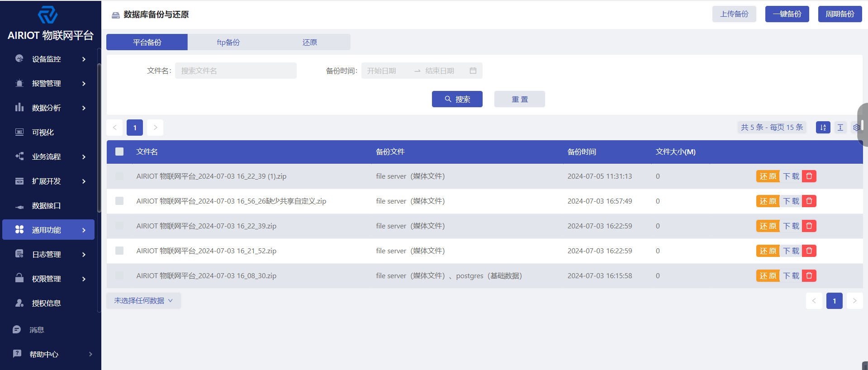Screen dimensions: 868x370
Task: Click the sort order icon above table
Action: [823, 128]
